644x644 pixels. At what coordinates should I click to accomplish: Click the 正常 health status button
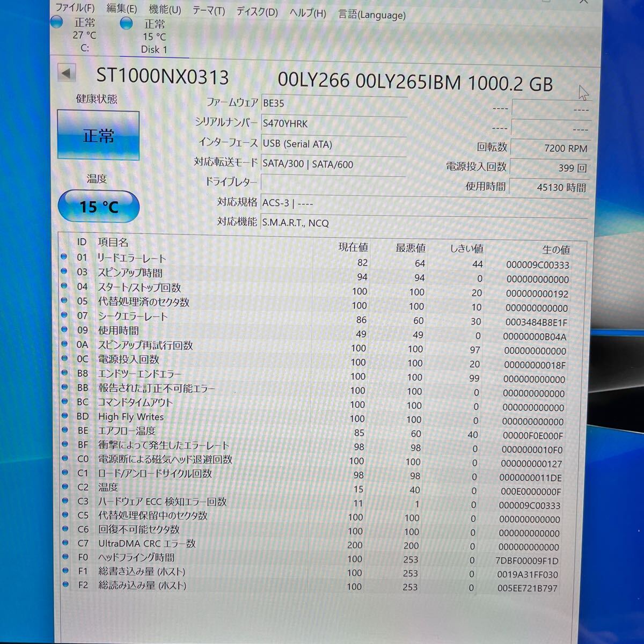pyautogui.click(x=98, y=136)
